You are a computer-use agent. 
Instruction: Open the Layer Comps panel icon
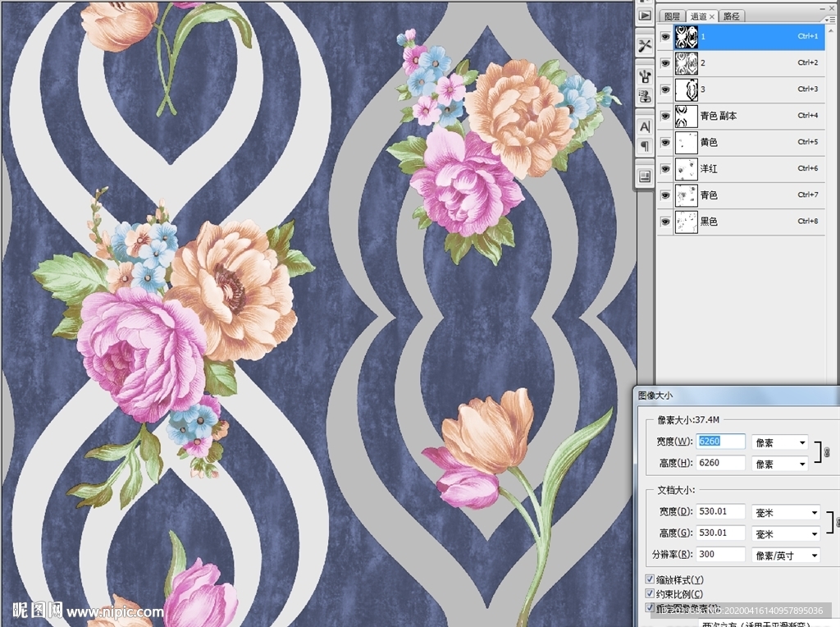point(645,176)
